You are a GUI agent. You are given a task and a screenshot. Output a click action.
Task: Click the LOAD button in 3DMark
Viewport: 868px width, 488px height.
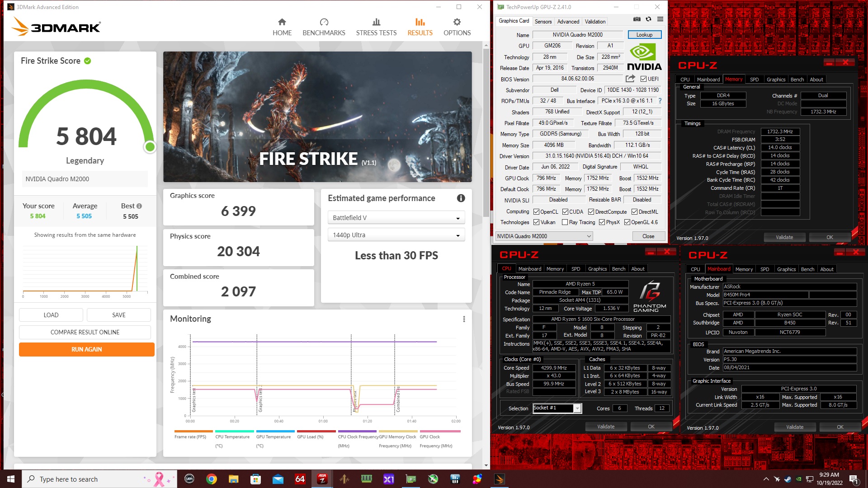51,315
